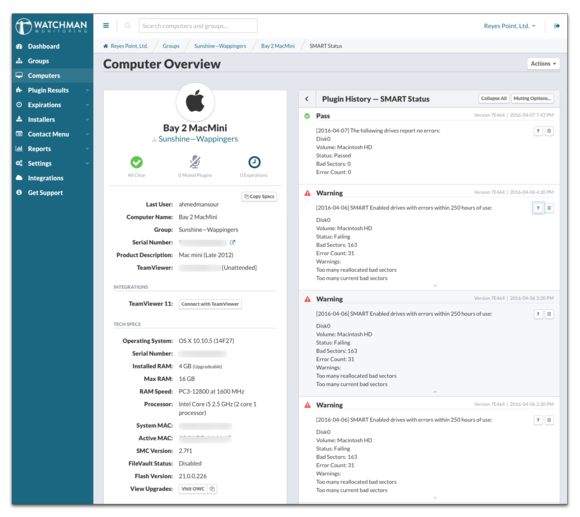The height and width of the screenshot is (517, 580).
Task: Collapse the 4:20 PM Warning entry caret
Action: tap(435, 285)
